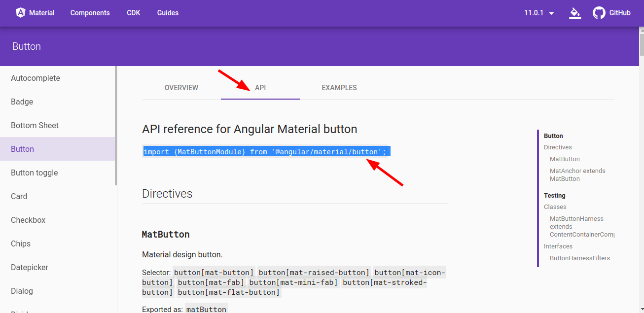The width and height of the screenshot is (644, 313).
Task: Click the API reference page heading
Action: tap(250, 129)
